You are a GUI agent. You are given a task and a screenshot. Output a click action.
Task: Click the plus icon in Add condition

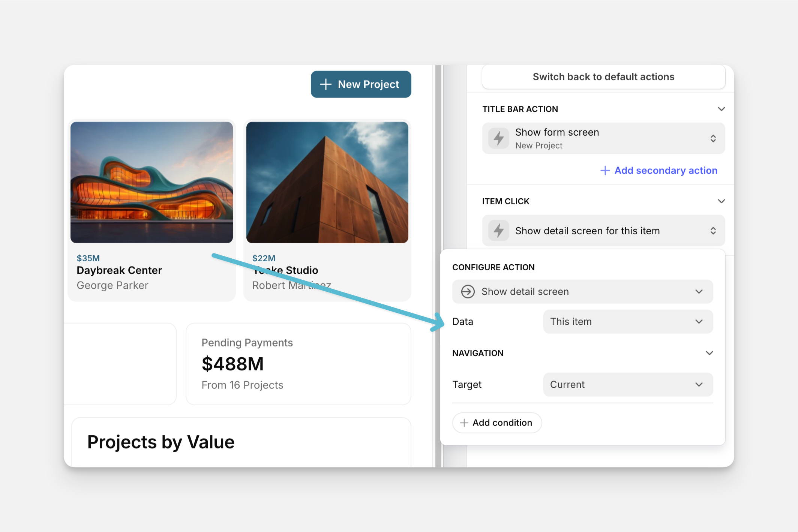point(464,423)
